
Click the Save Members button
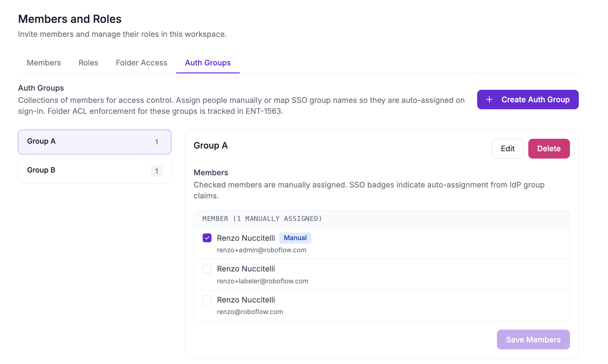coord(533,340)
